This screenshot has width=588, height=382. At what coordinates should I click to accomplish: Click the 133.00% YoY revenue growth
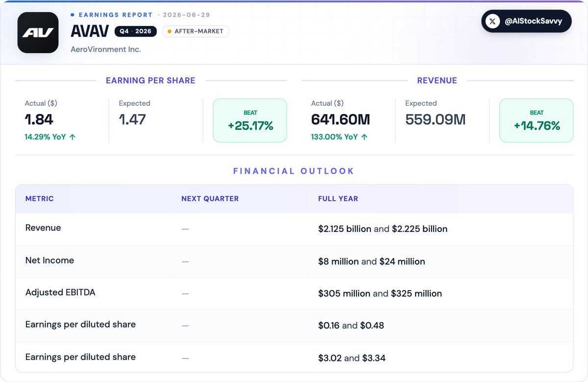pyautogui.click(x=339, y=137)
